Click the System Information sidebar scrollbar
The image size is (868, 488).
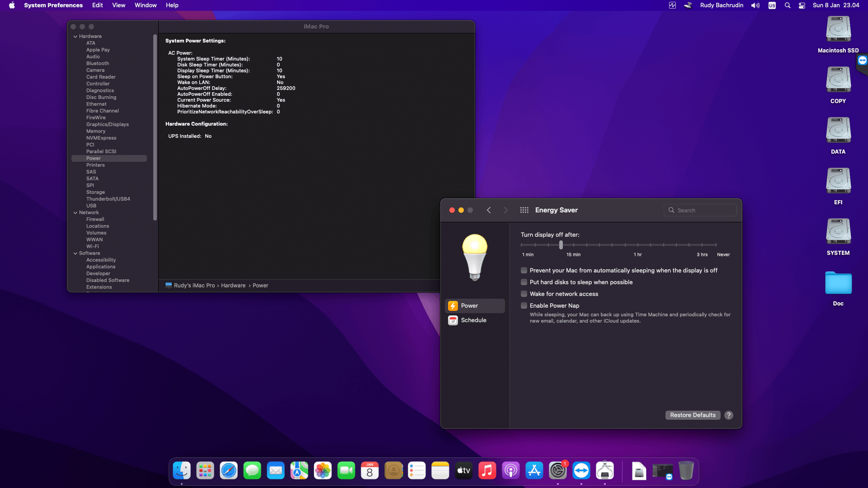155,127
